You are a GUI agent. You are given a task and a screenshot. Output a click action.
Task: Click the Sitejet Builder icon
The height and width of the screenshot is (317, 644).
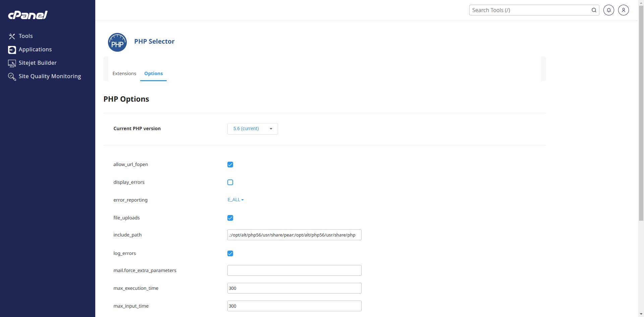tap(12, 63)
